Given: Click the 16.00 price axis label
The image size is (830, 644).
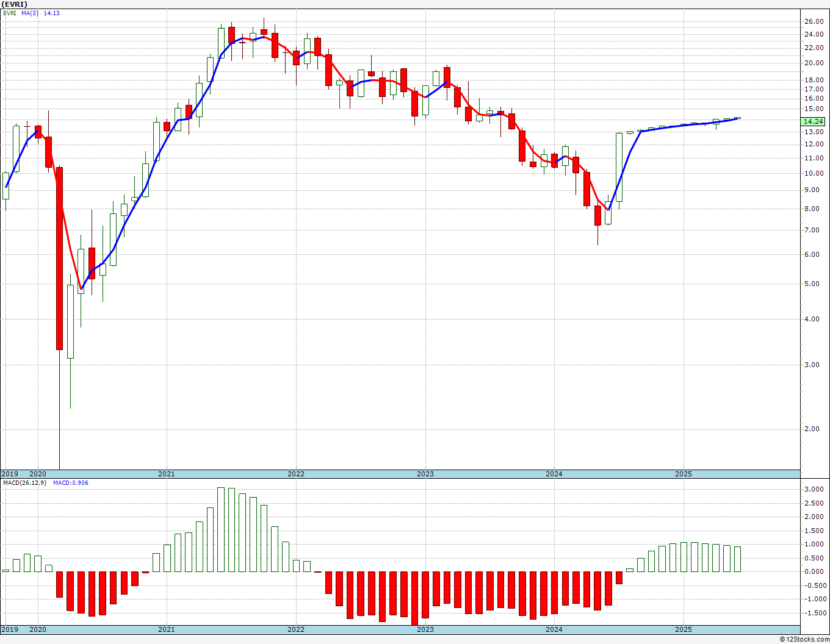Looking at the screenshot, I should coord(814,98).
